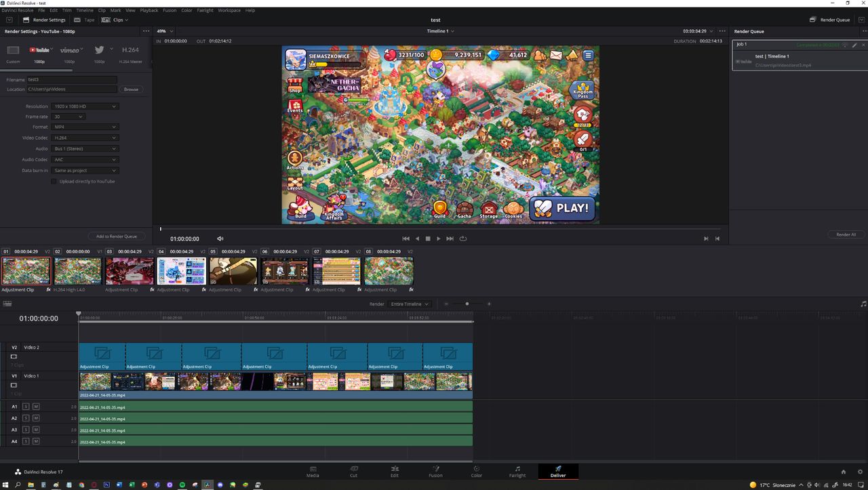This screenshot has width=868, height=490.
Task: Mute audio track A4
Action: click(x=36, y=441)
